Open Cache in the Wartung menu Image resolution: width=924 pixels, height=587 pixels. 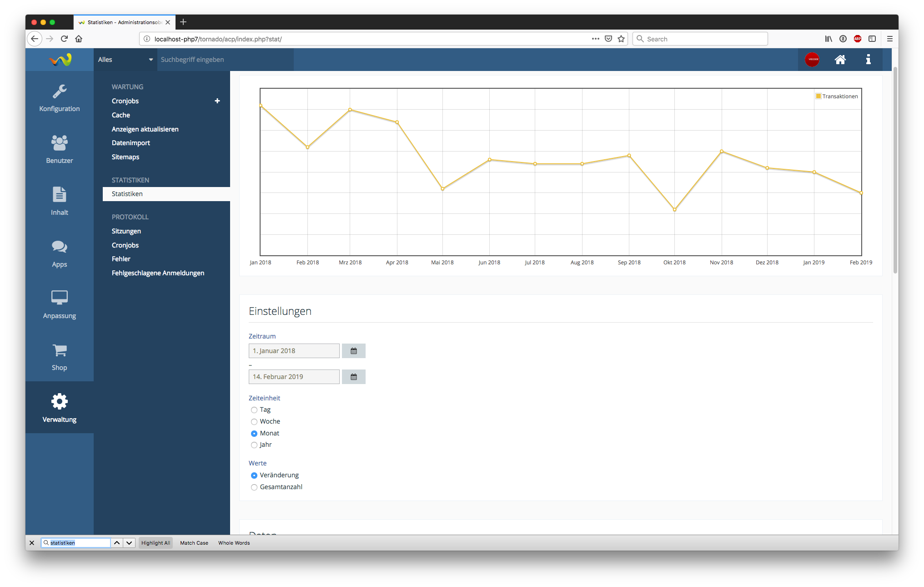[x=121, y=115]
